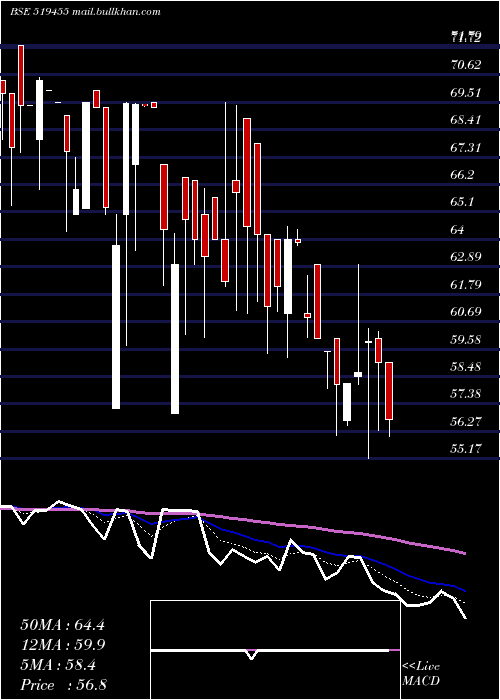Click the 12MA : 59.9 readout
The width and height of the screenshot is (500, 700).
tap(62, 645)
